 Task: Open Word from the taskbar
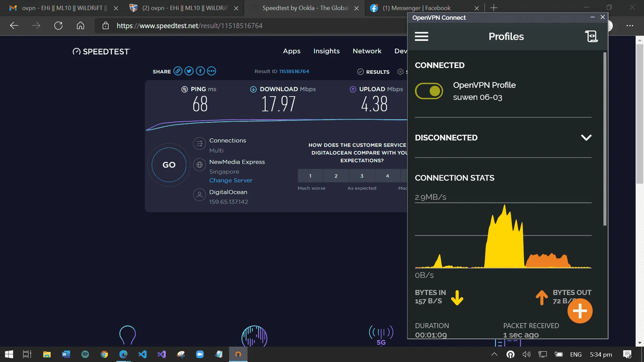[66, 354]
